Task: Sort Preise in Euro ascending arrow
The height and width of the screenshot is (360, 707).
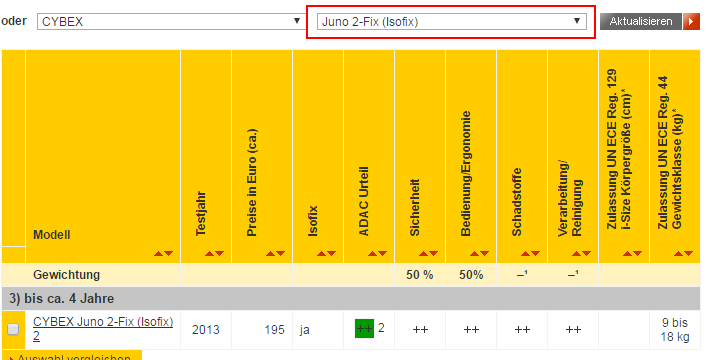Action: tap(271, 254)
